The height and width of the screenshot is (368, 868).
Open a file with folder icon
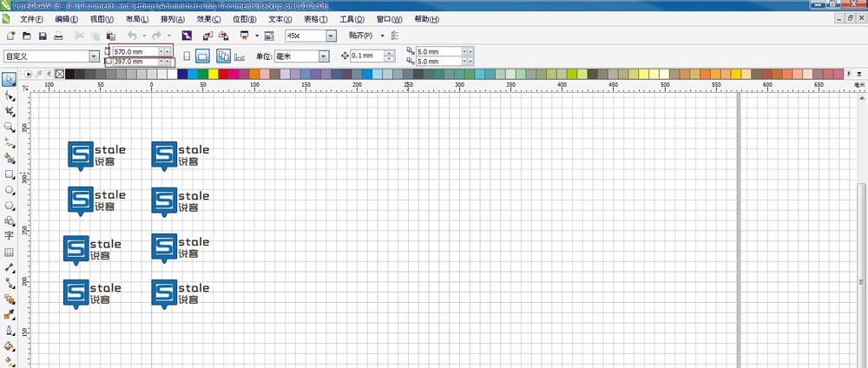coord(27,36)
